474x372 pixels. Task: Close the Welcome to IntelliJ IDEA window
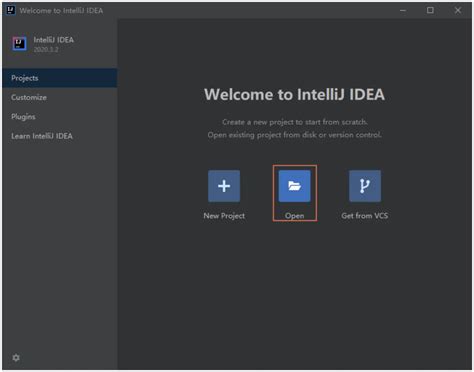pos(458,10)
